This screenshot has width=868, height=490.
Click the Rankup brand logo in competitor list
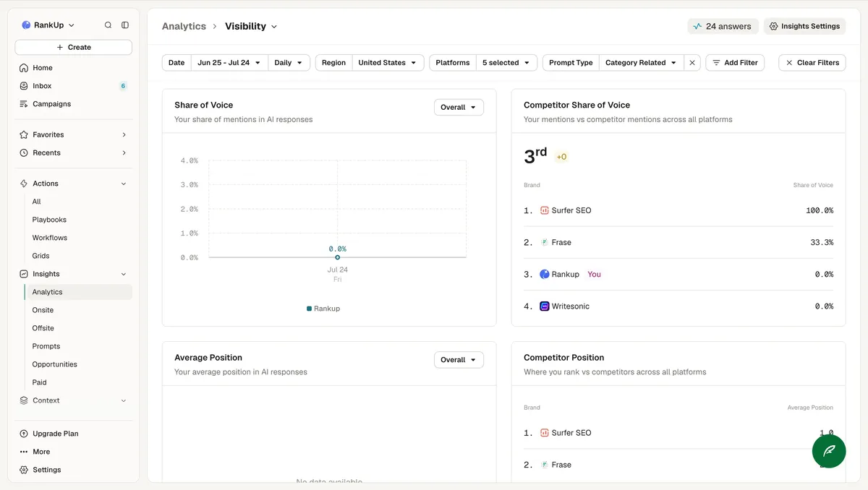pyautogui.click(x=545, y=275)
